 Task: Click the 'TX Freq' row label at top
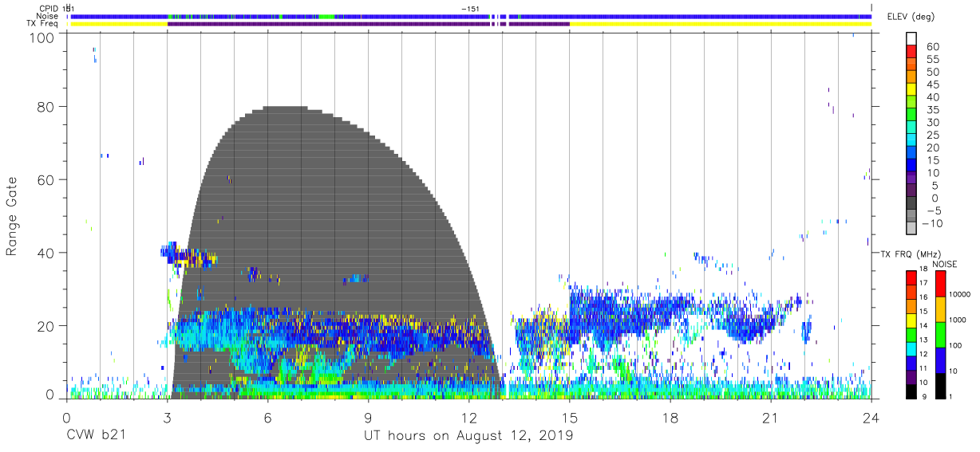(44, 24)
